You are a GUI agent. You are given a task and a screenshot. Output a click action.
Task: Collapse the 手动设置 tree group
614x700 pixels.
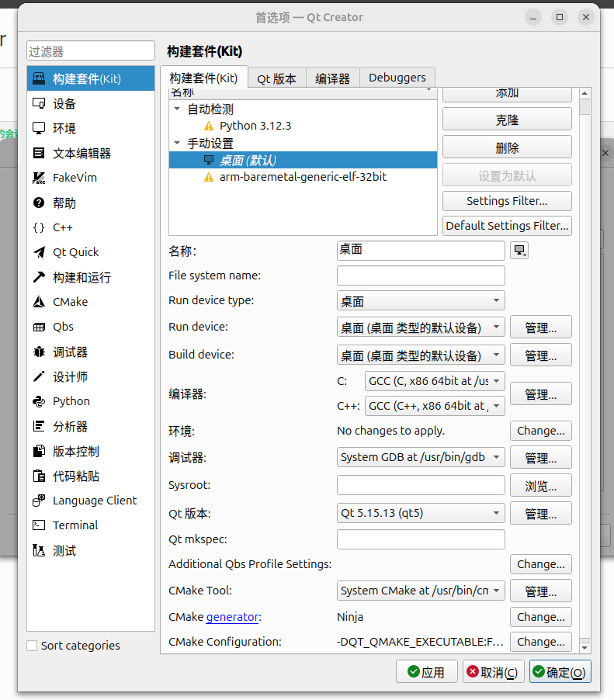point(177,144)
